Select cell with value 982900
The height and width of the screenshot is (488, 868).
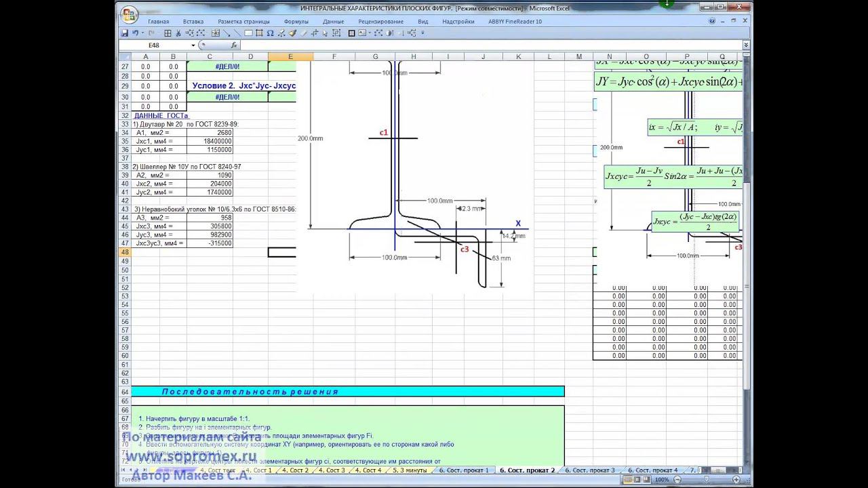(210, 235)
